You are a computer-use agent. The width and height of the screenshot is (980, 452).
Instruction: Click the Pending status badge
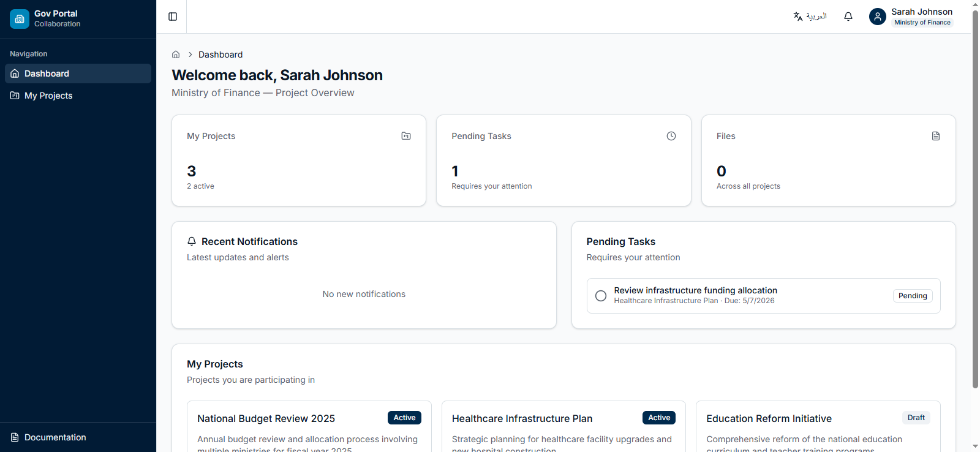click(x=913, y=296)
